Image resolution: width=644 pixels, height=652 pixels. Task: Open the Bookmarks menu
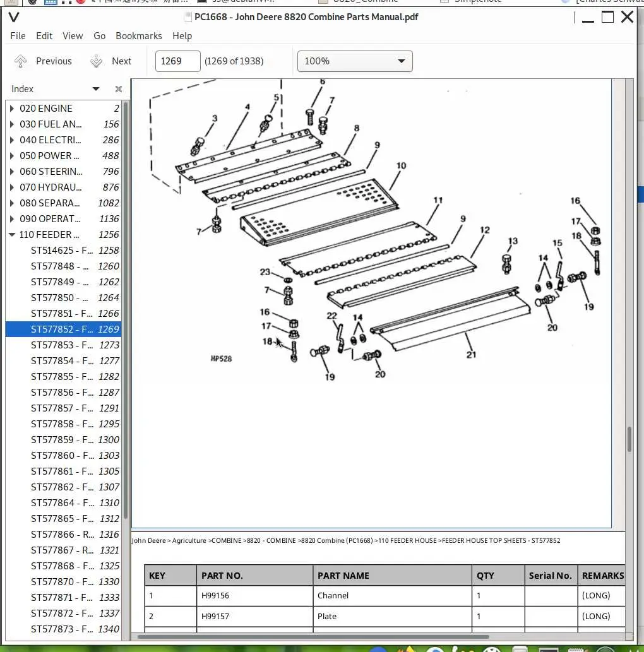click(138, 36)
